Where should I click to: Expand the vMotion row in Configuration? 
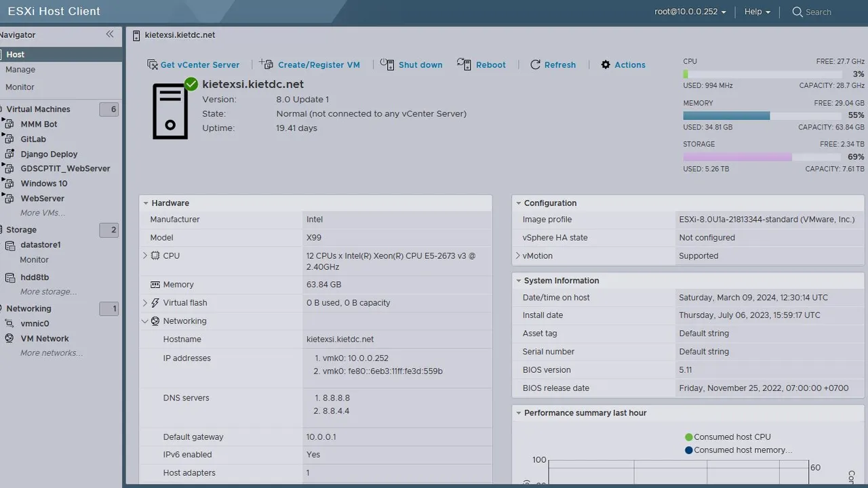click(x=518, y=256)
